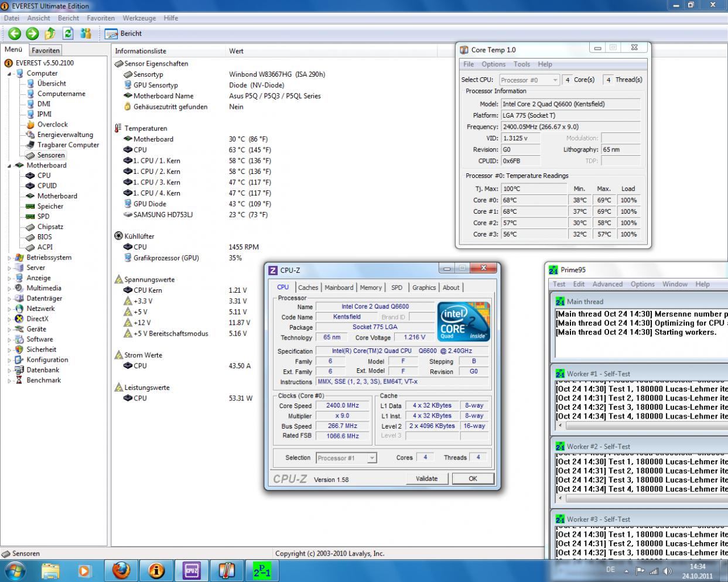Collapse the Motherboard tree node
This screenshot has height=582, width=728.
[9, 166]
